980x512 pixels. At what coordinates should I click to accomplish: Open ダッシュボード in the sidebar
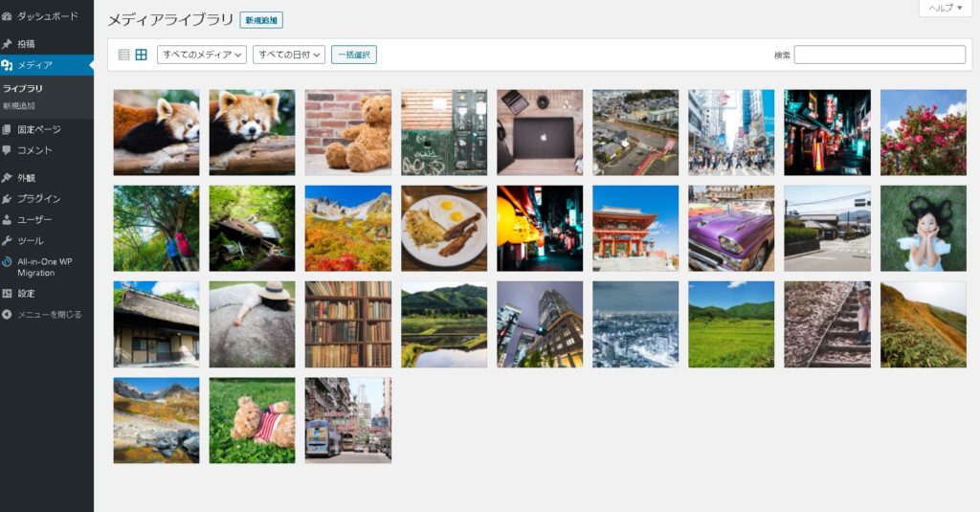point(47,16)
